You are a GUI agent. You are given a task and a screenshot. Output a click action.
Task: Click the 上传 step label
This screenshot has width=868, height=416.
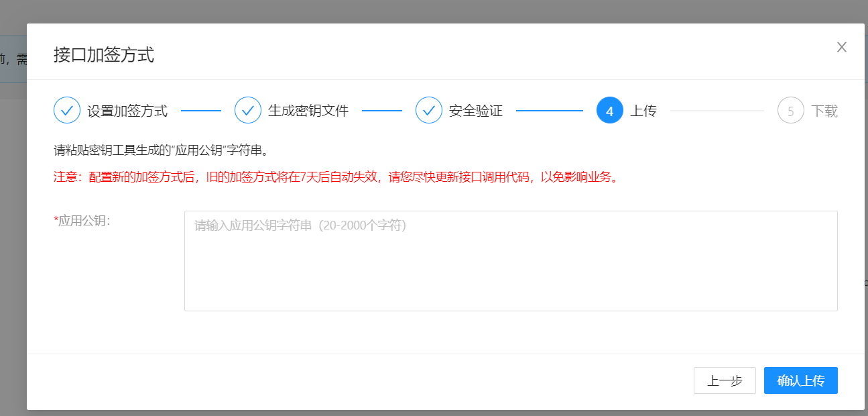(643, 111)
